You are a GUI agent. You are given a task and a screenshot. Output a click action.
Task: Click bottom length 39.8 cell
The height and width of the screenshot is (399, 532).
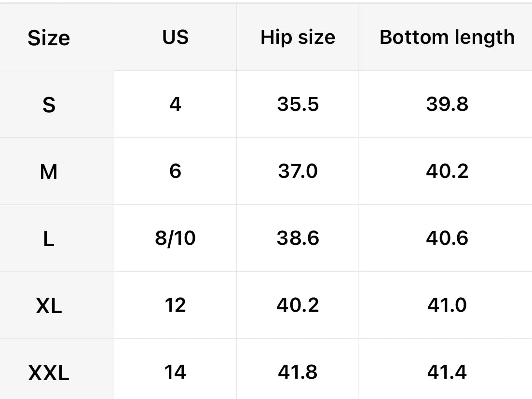(x=447, y=104)
